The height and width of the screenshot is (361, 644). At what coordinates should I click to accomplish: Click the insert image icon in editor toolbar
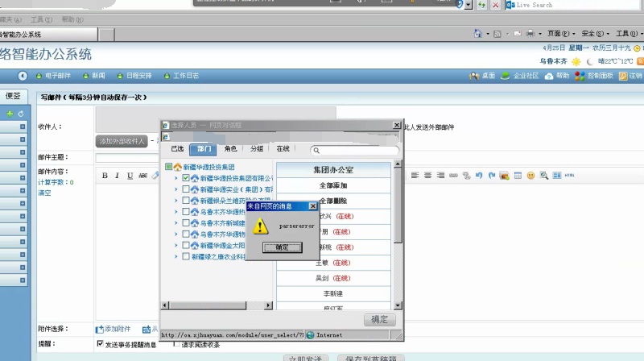point(505,176)
